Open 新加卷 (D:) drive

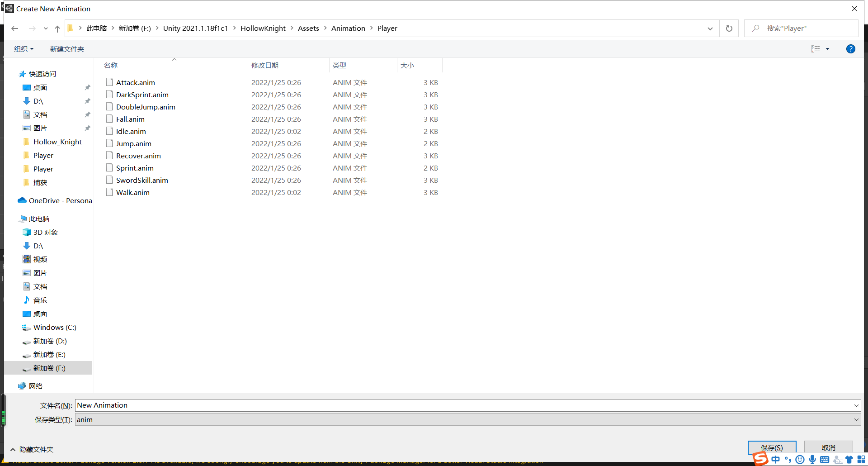[x=50, y=341]
